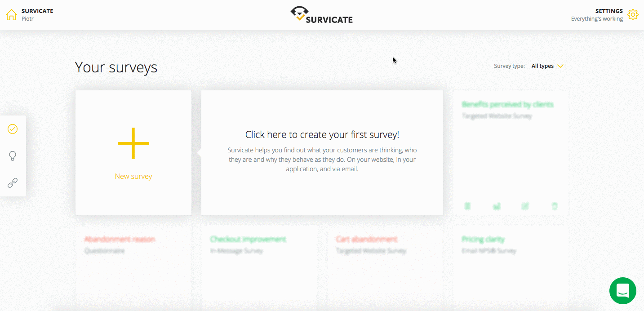Select the link chain icon in side panel

(13, 183)
